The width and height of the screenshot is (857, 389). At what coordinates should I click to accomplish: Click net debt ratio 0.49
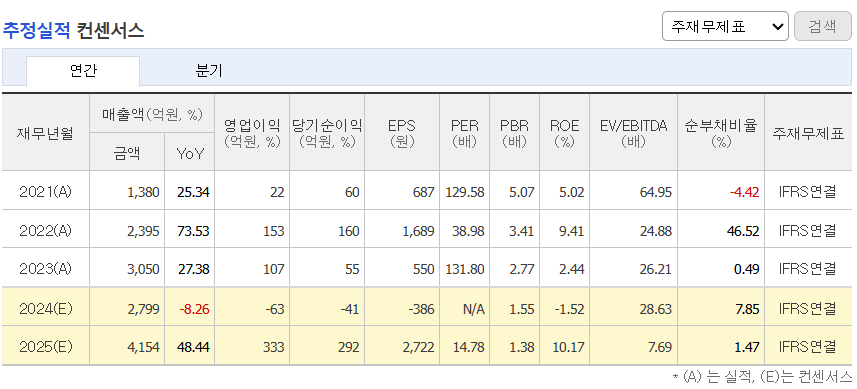(x=747, y=269)
